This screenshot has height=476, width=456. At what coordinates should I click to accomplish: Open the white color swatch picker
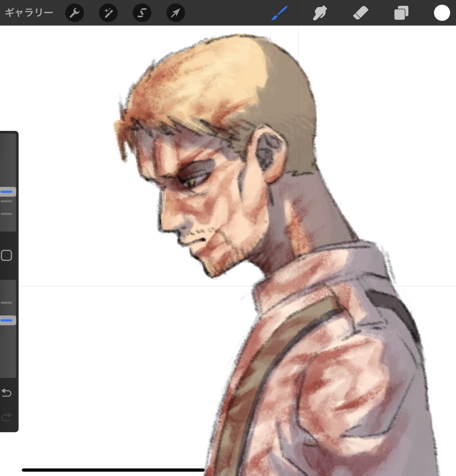[442, 13]
